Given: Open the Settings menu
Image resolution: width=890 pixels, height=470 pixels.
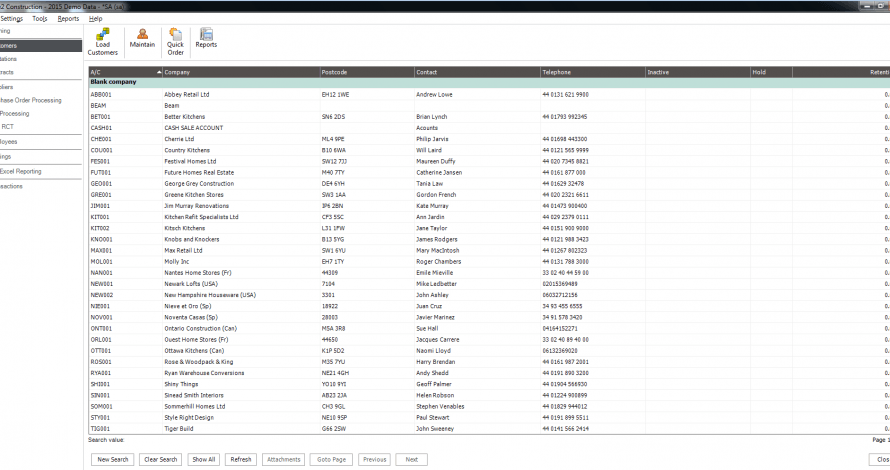Looking at the screenshot, I should (11, 19).
